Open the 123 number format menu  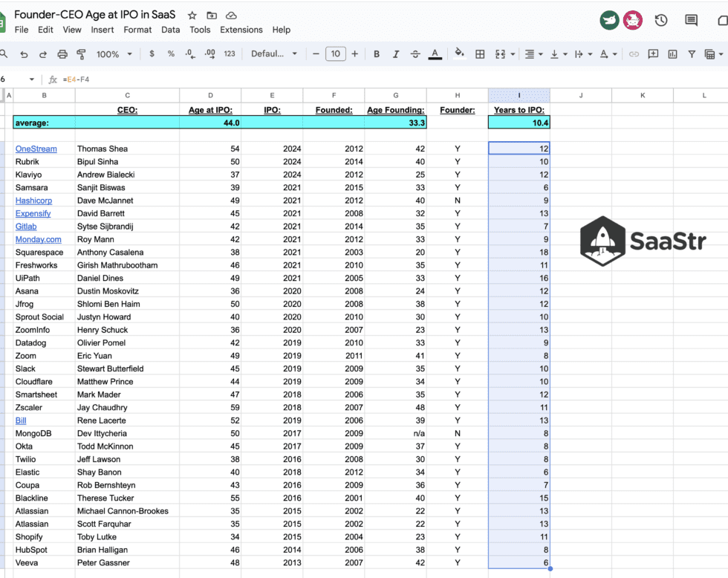pos(230,53)
